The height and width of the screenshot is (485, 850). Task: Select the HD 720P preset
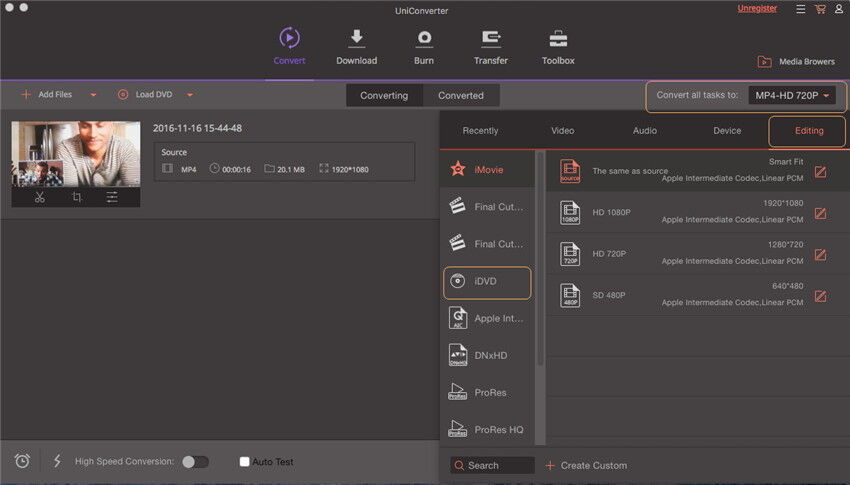click(698, 254)
